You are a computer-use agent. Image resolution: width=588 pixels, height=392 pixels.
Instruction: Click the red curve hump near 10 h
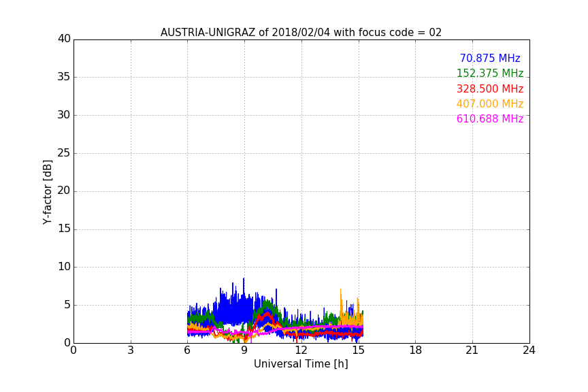point(267,313)
